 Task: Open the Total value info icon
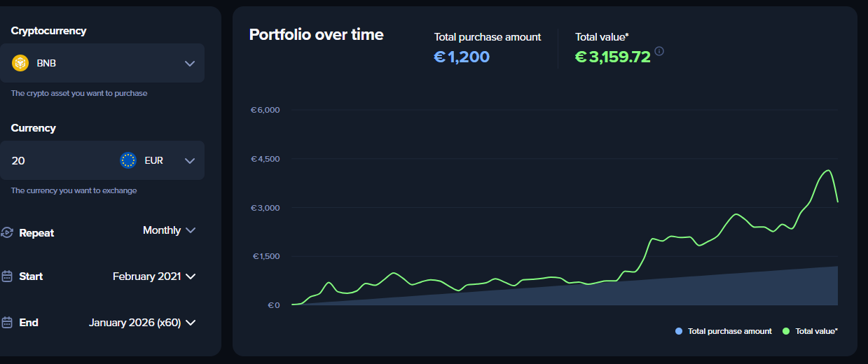pos(659,51)
